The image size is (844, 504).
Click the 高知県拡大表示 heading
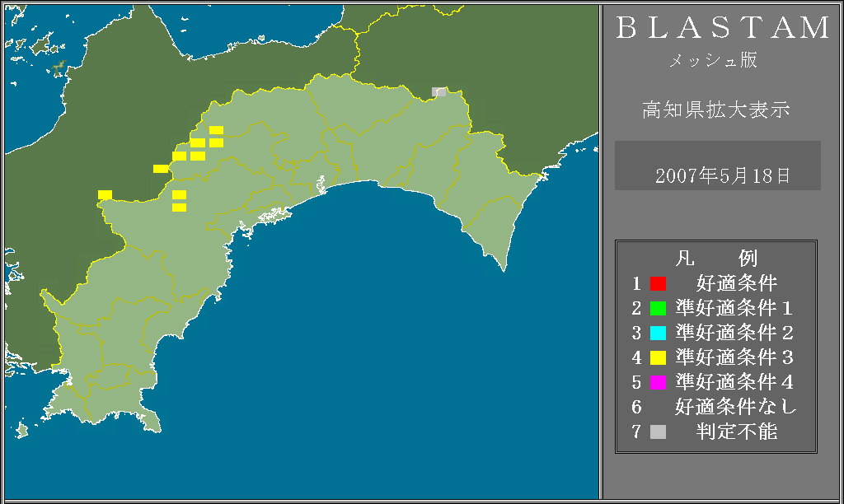coord(716,110)
